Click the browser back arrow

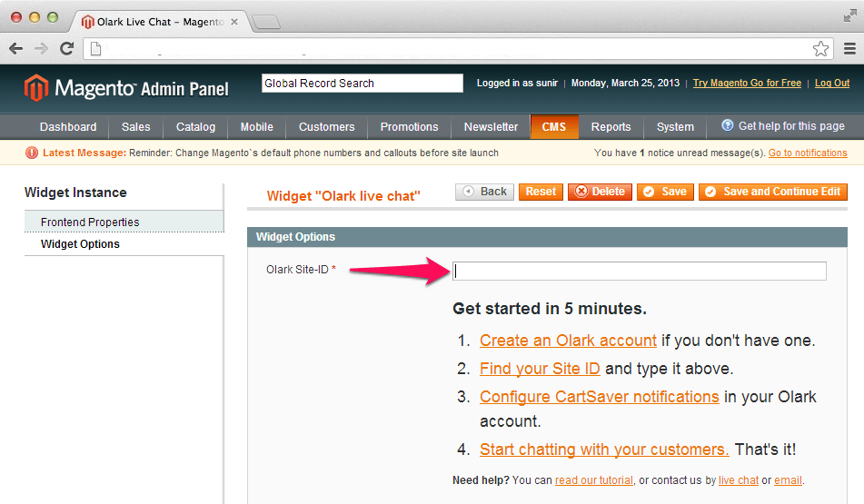tap(16, 49)
